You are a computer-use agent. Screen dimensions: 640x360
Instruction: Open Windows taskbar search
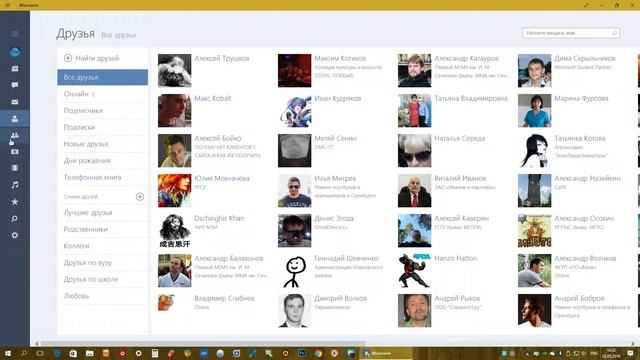[24, 353]
